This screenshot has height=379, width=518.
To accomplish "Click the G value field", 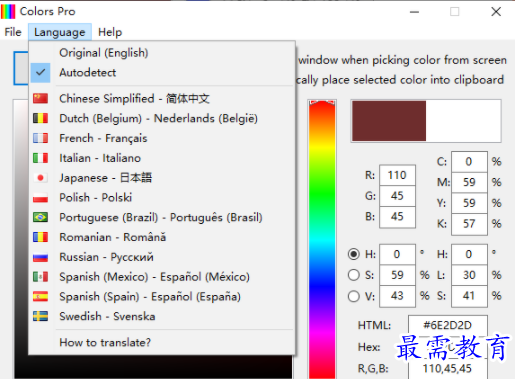I will [x=397, y=196].
